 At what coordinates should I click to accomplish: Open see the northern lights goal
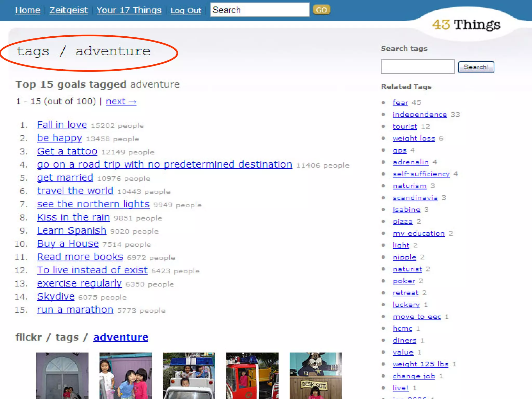(x=93, y=204)
